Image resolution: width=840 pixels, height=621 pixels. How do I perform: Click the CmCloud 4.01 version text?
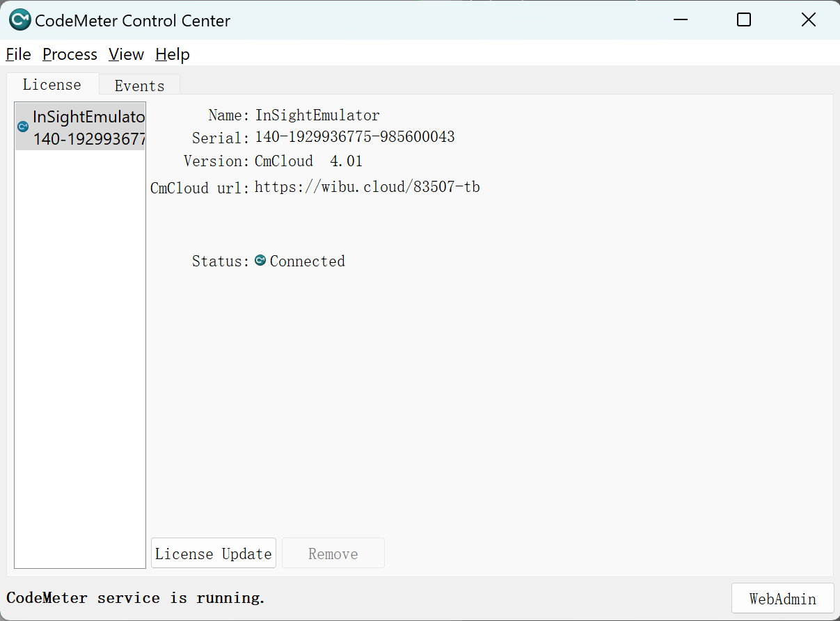click(x=308, y=161)
